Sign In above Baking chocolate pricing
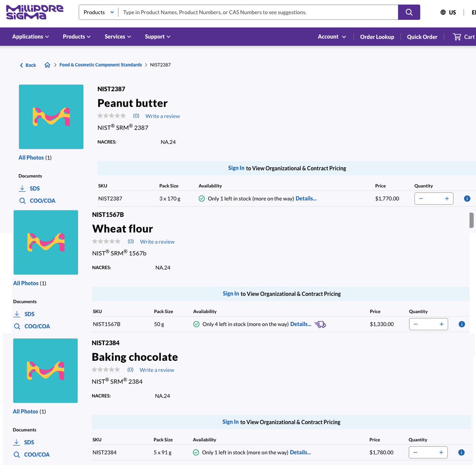 [x=230, y=422]
